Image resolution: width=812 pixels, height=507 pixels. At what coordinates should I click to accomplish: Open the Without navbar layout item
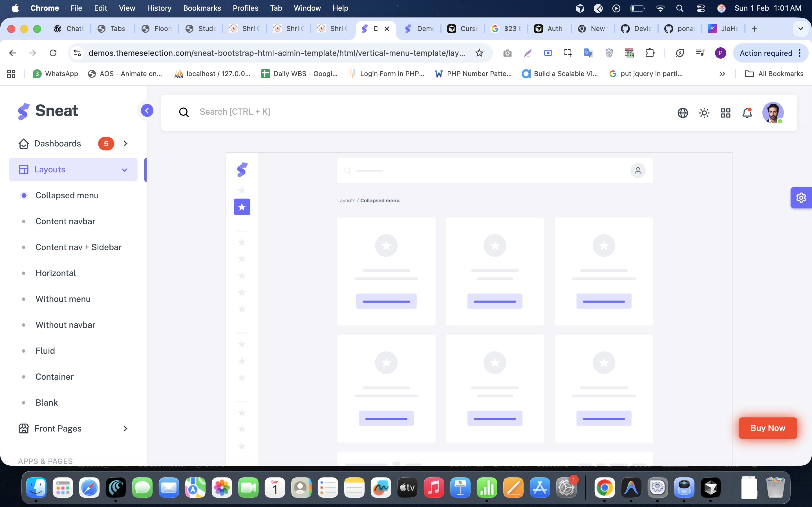coord(65,324)
